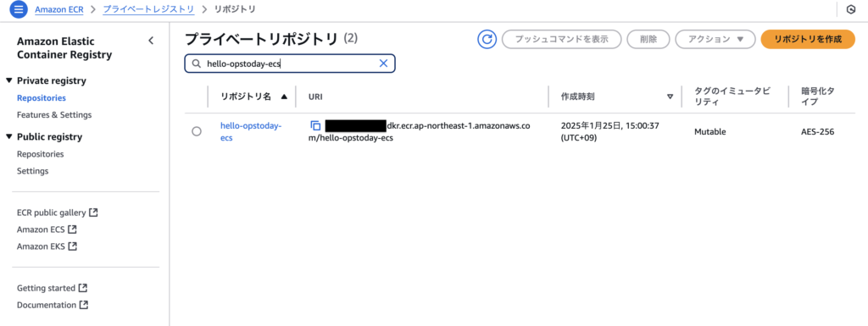Viewport: 868px width, 326px height.
Task: Click the magnifier search icon
Action: 196,64
